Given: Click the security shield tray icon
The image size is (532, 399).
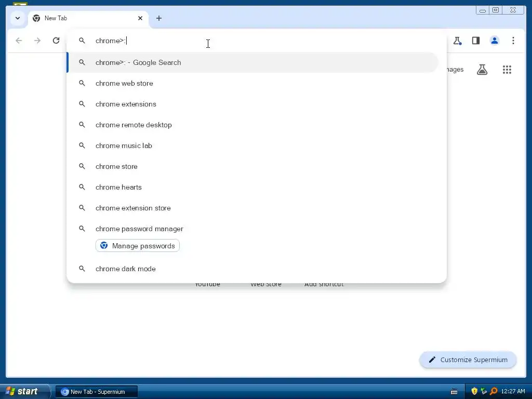Looking at the screenshot, I should (474, 391).
